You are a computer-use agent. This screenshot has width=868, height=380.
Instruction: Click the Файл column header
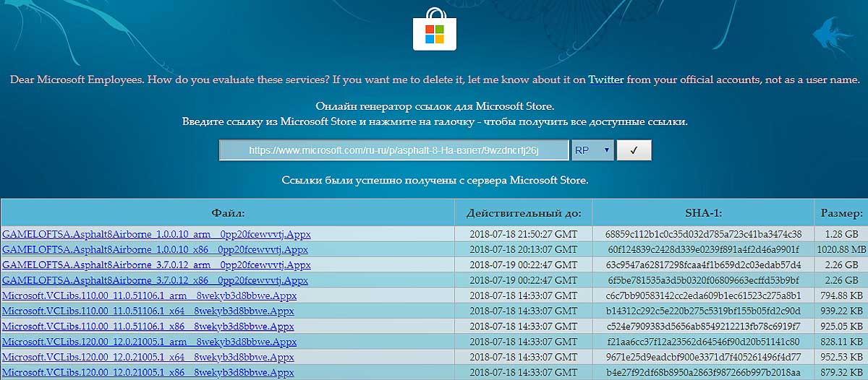pos(228,213)
